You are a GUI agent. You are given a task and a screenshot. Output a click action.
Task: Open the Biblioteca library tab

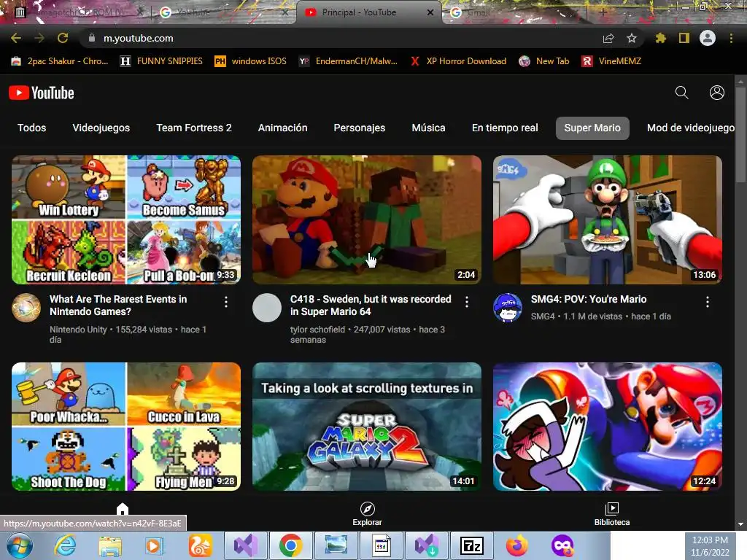click(x=612, y=514)
